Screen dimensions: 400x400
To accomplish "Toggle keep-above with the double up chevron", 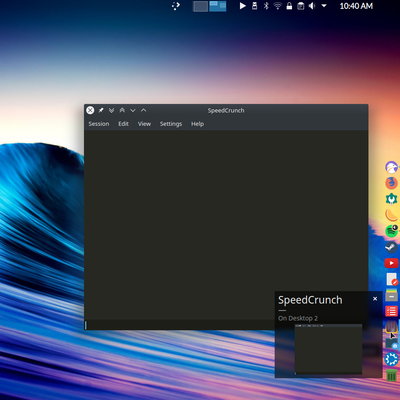I will click(122, 110).
